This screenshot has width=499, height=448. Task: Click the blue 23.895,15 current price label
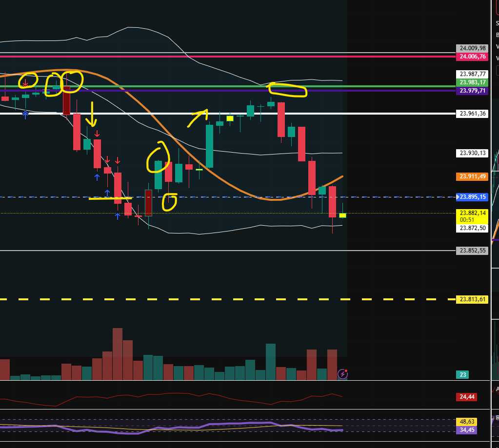[472, 197]
